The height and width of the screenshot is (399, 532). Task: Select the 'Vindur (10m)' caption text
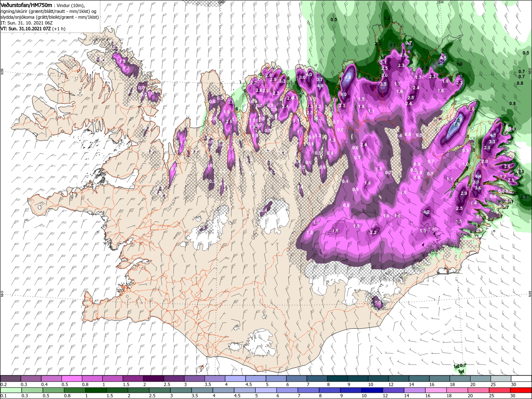[69, 5]
